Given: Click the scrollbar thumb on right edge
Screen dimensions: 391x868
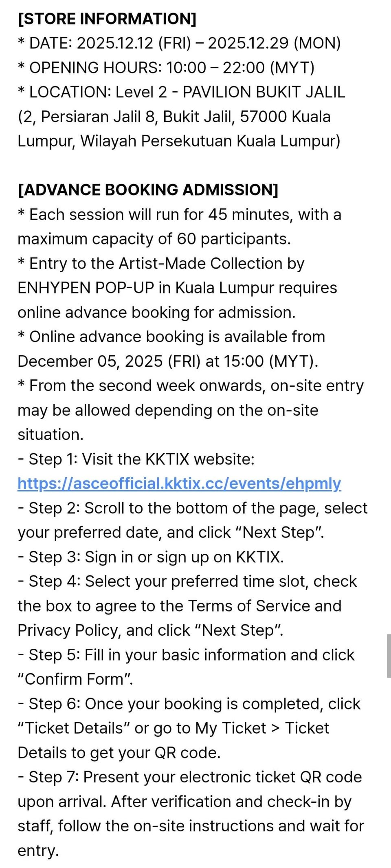Looking at the screenshot, I should [x=389, y=656].
